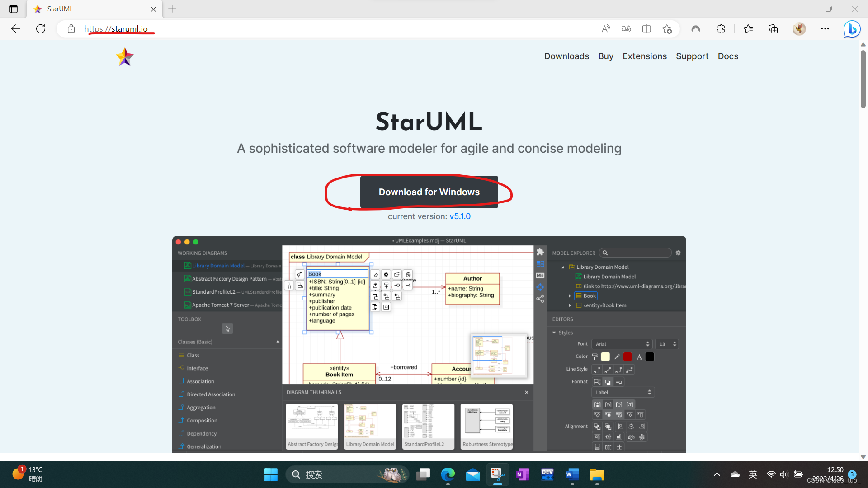Image resolution: width=868 pixels, height=488 pixels.
Task: Expand the Book item in Model Explorer
Action: pos(570,296)
